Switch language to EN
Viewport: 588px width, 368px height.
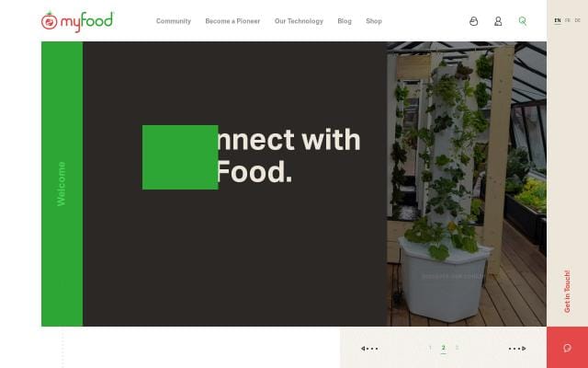point(558,20)
